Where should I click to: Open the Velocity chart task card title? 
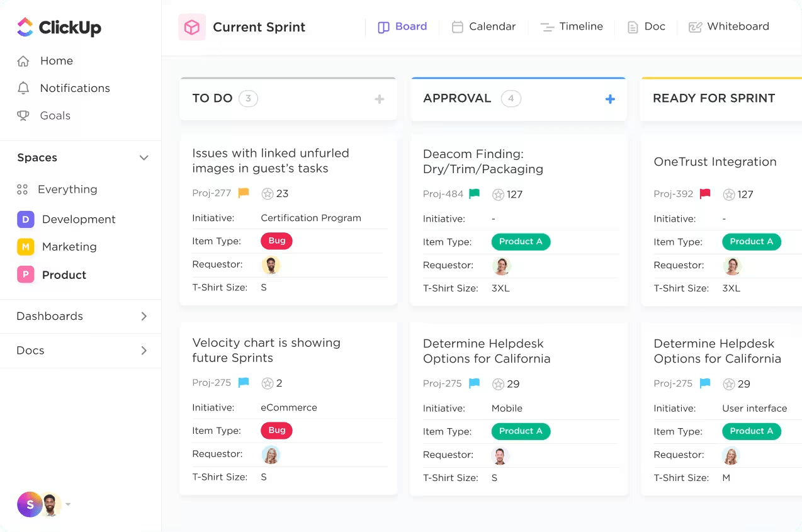(x=266, y=350)
